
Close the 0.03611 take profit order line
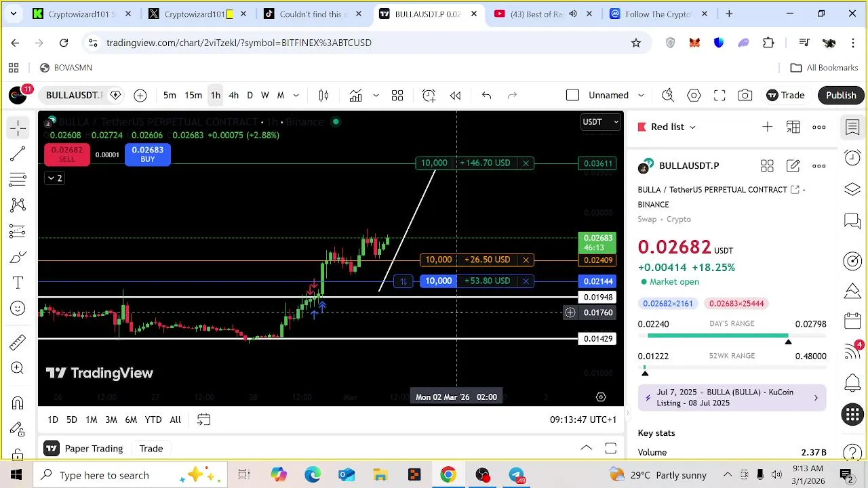click(526, 163)
